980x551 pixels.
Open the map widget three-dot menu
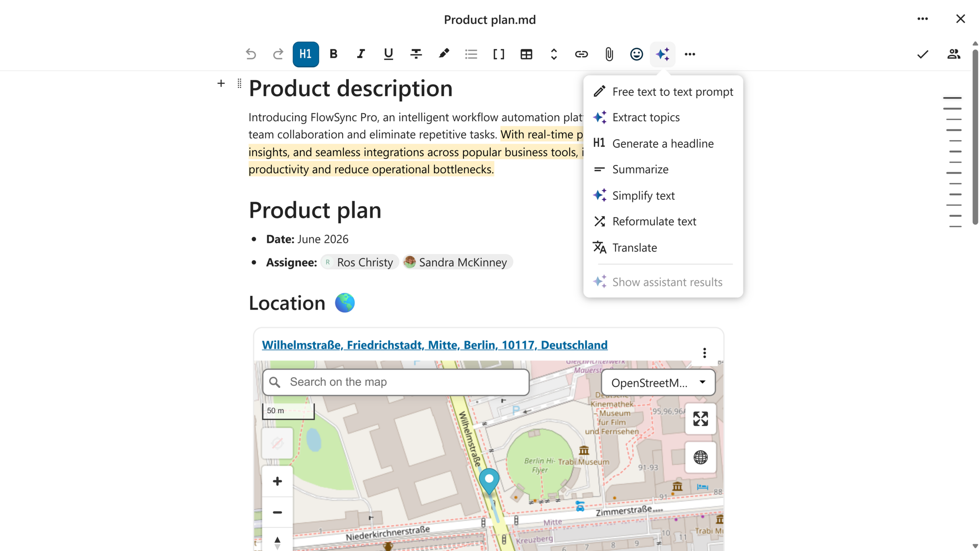pos(704,352)
